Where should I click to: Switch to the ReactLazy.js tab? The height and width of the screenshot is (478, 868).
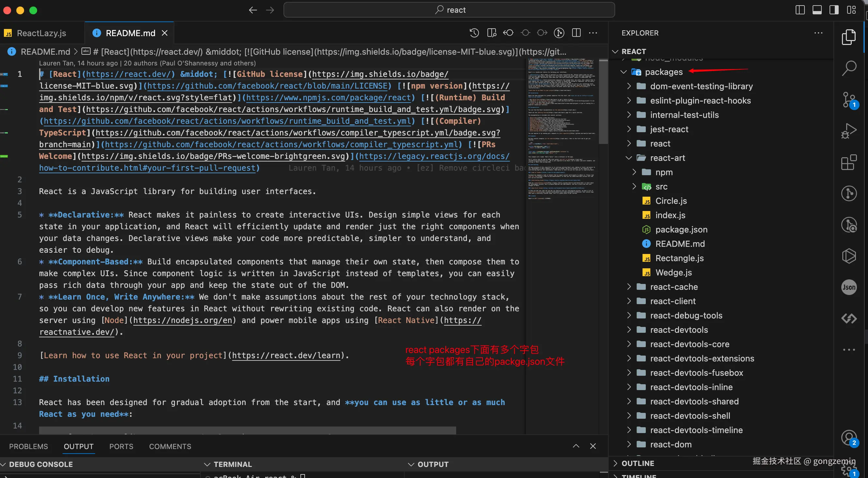tap(41, 33)
